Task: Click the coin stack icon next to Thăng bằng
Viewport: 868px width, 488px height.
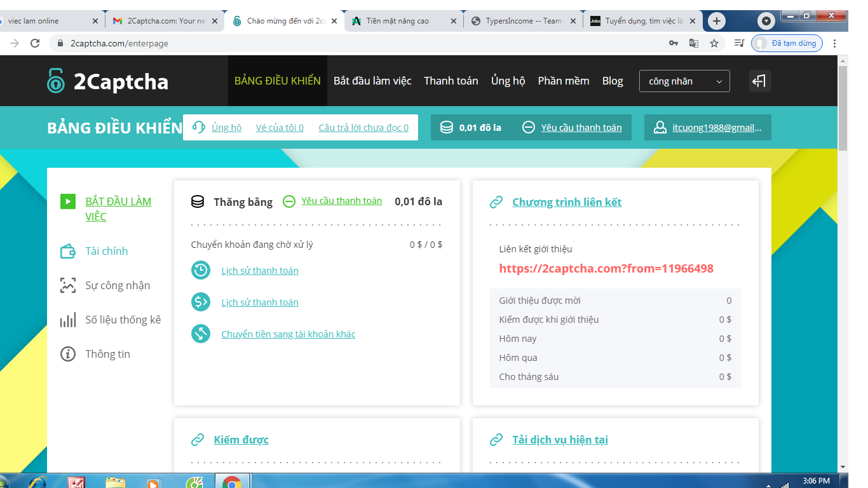Action: tap(198, 202)
